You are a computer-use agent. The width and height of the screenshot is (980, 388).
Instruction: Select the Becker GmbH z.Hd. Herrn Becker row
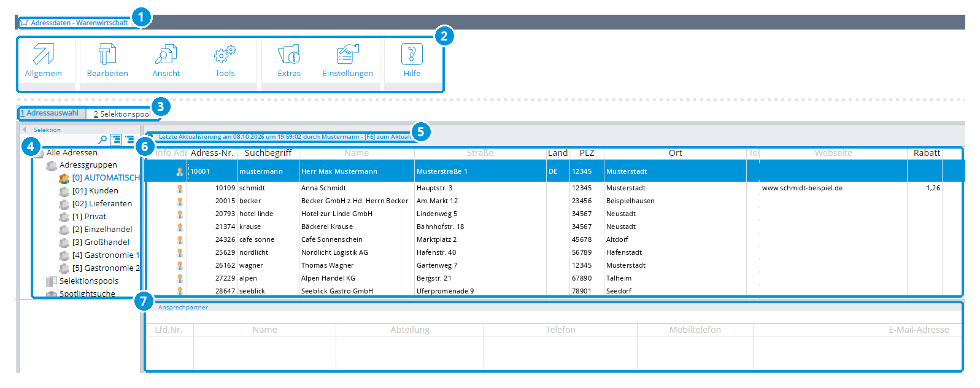pos(554,201)
